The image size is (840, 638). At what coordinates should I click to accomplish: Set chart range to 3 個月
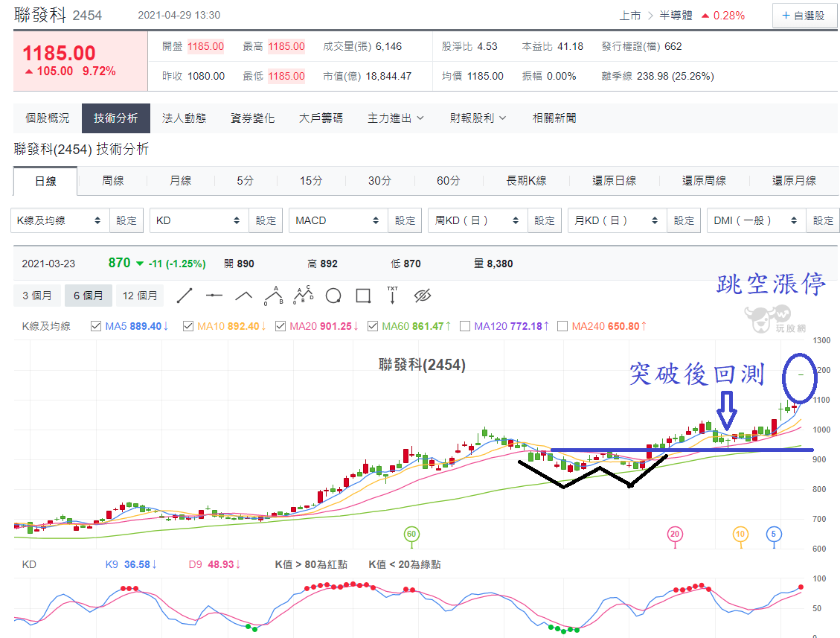click(37, 296)
